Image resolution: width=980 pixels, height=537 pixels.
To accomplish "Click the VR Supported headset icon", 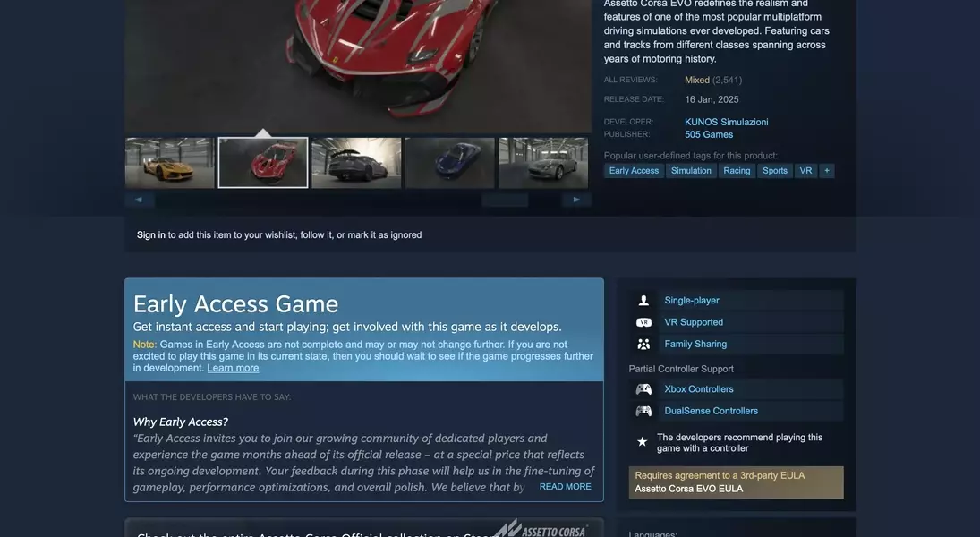I will [643, 322].
